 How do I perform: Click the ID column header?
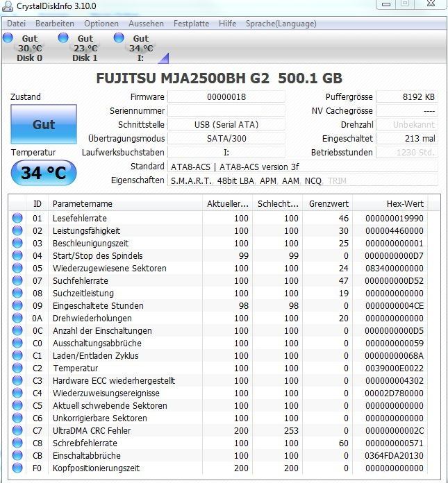37,203
